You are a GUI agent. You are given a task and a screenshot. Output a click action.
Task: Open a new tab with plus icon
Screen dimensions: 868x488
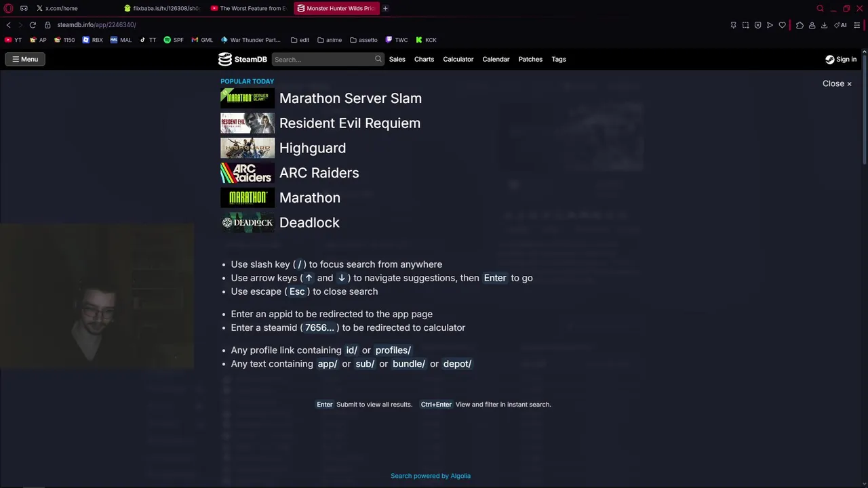pos(385,8)
